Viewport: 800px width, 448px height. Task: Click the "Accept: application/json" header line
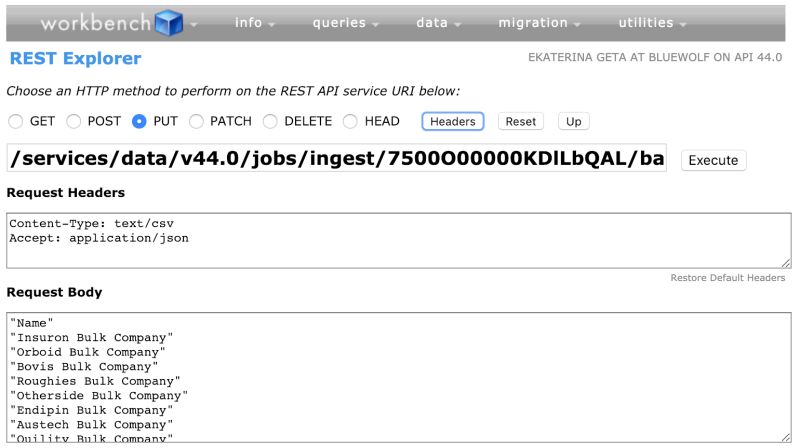pos(99,238)
